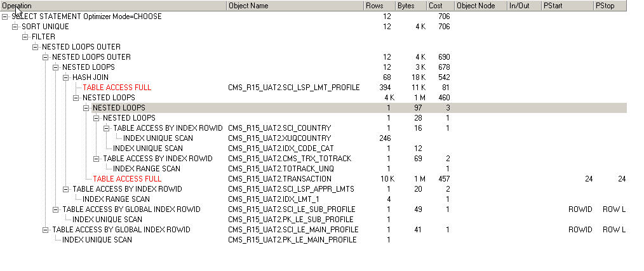
Task: Select TABLE ACCESS FULL for SCI_LSP_LMT_PROFILE
Action: pos(117,88)
